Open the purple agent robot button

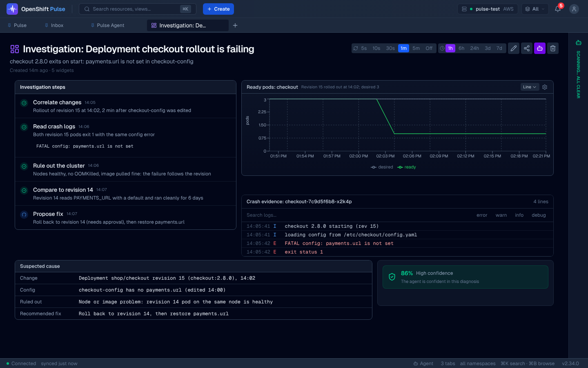[540, 48]
